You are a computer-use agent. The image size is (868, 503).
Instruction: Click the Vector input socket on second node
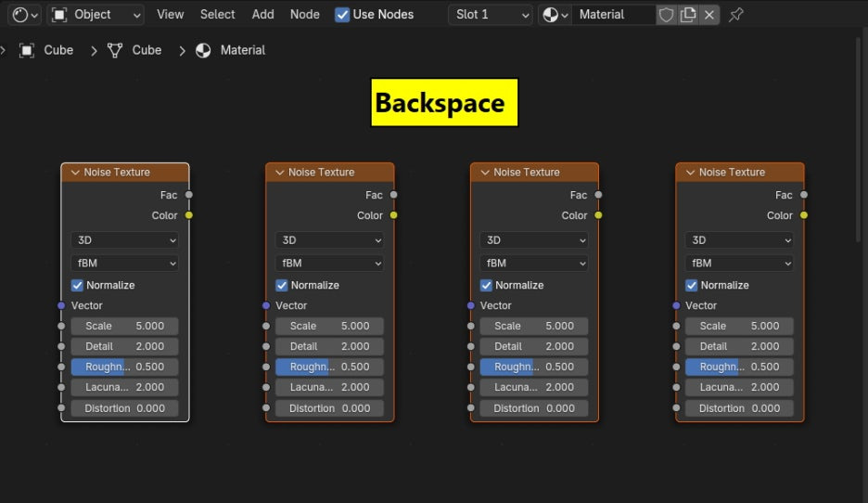tap(266, 305)
